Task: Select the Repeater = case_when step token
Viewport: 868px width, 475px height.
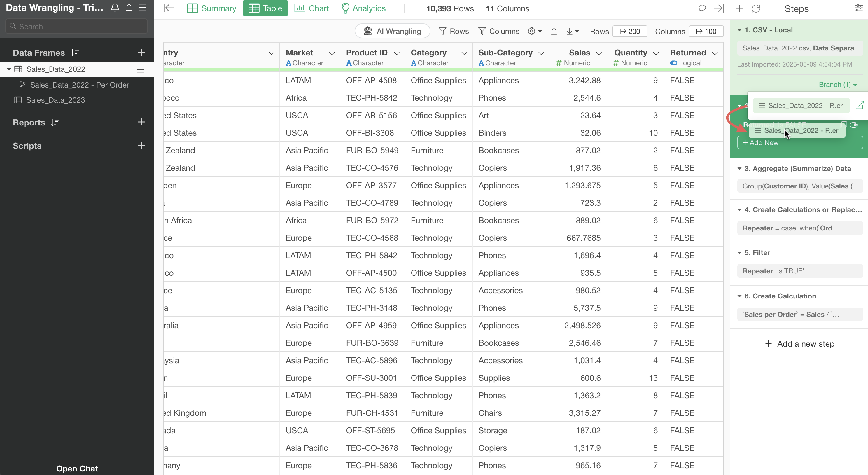Action: [x=800, y=228]
